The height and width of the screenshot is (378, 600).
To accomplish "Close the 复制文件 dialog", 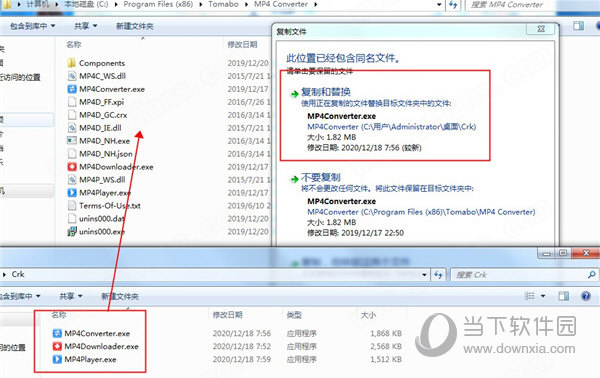I will [541, 29].
